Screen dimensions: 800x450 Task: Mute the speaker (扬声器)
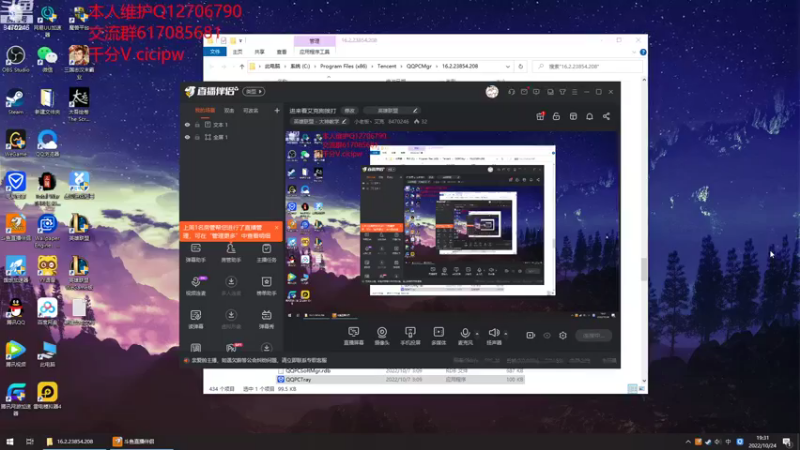[494, 336]
